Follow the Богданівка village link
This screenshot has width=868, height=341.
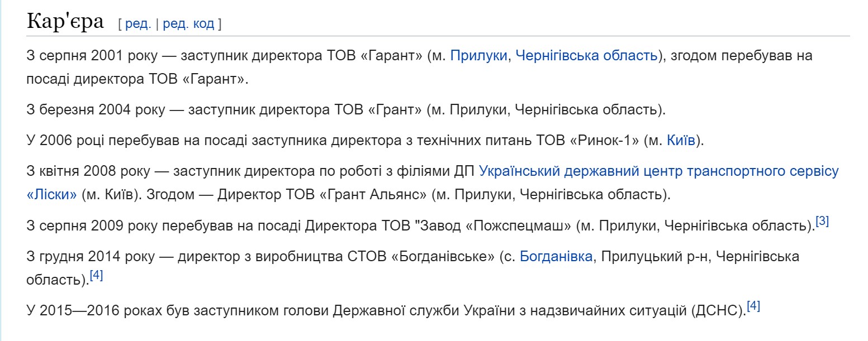556,257
